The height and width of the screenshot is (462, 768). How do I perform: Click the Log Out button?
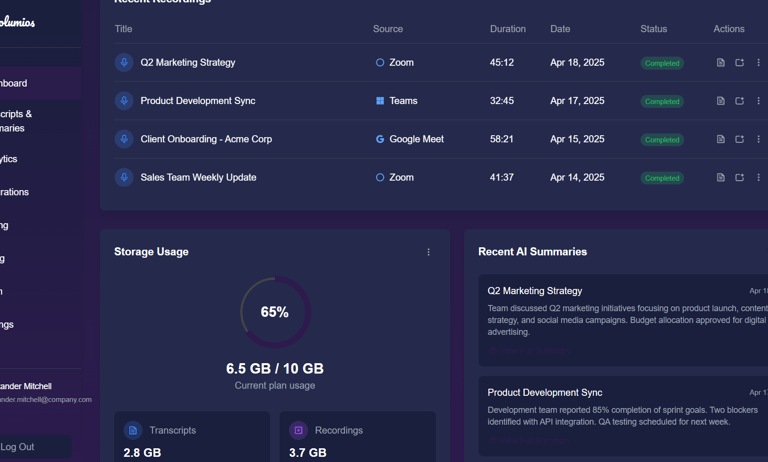(x=18, y=447)
